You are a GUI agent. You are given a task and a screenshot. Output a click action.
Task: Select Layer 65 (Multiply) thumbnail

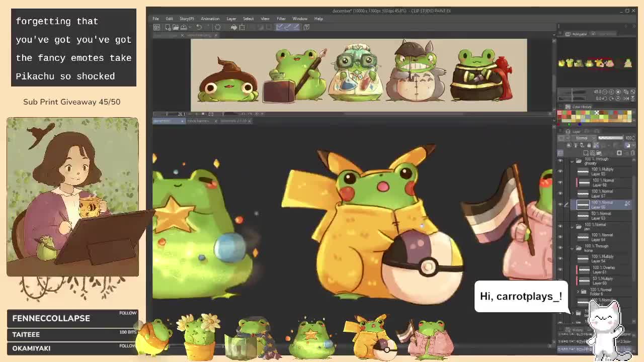[x=583, y=172]
